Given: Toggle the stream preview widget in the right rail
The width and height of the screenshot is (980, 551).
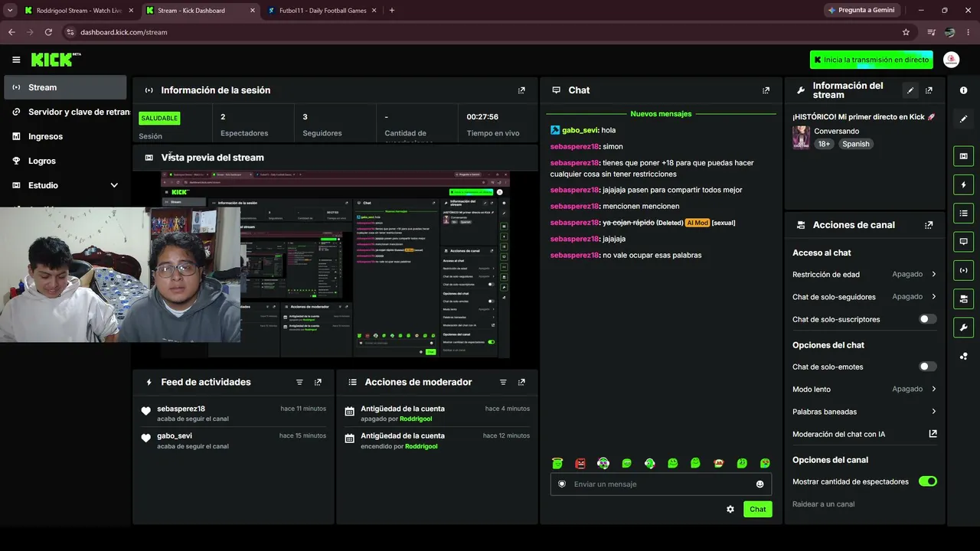Looking at the screenshot, I should (x=963, y=156).
